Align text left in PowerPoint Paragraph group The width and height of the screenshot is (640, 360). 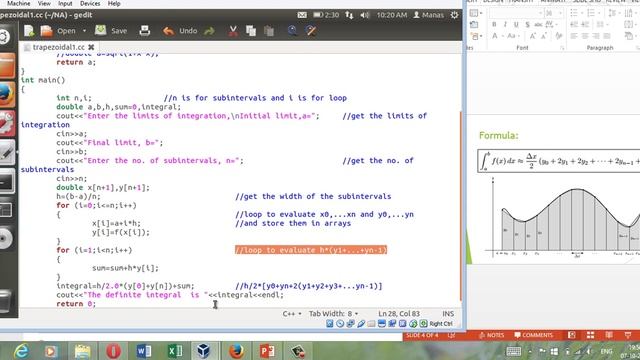[574, 36]
